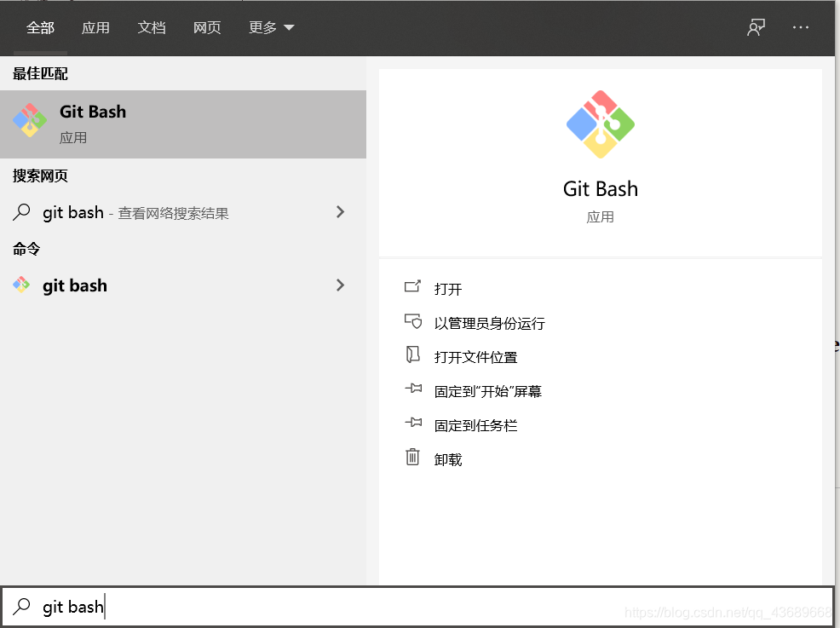Click the shield icon for run as admin

click(x=413, y=321)
